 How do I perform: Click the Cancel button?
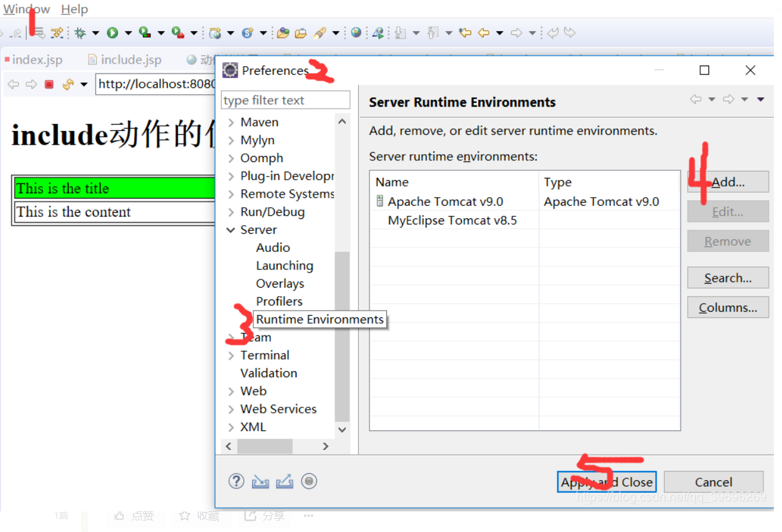(x=713, y=482)
